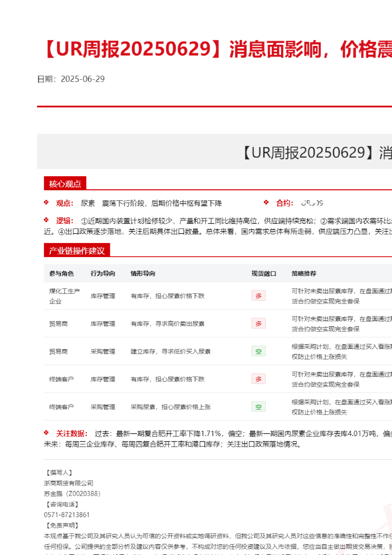This screenshot has width=392, height=555.
Task: Click the red UR周报20250629 main headline
Action: [218, 50]
